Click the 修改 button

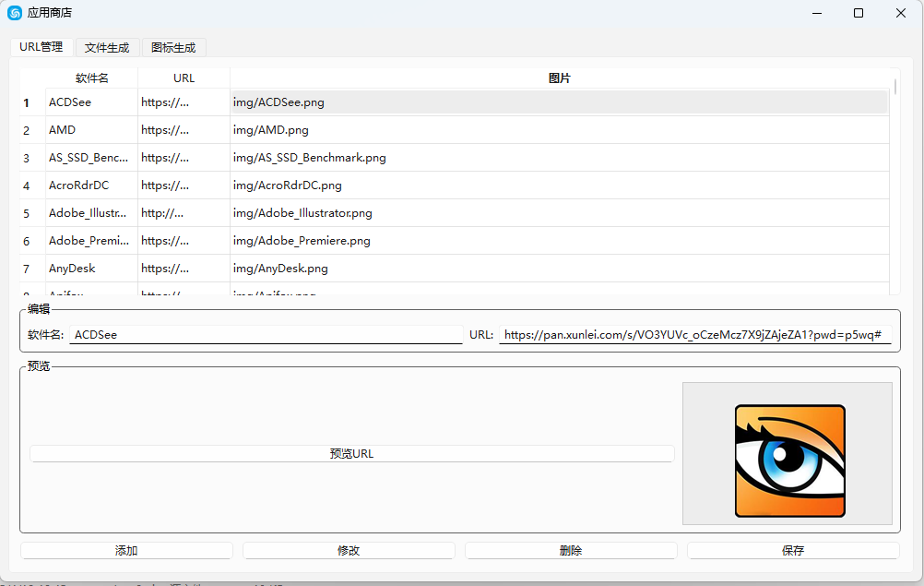(x=349, y=550)
